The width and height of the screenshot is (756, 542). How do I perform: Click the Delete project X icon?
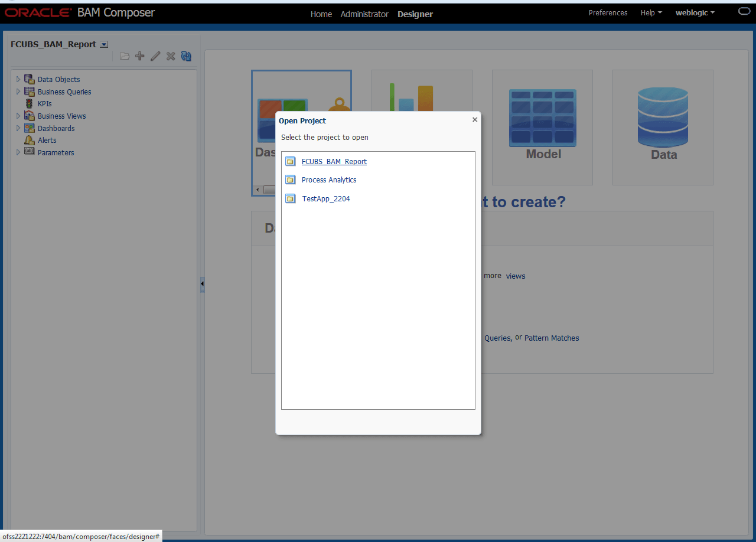pyautogui.click(x=171, y=56)
